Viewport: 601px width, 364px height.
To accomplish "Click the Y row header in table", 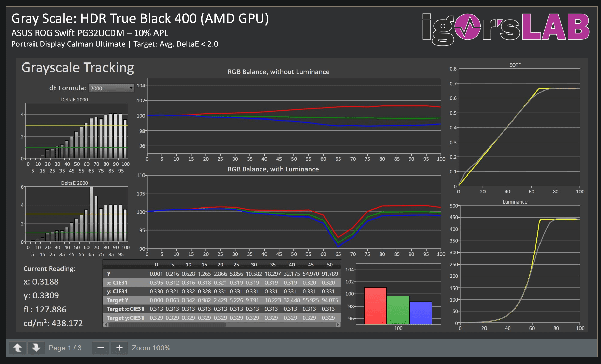I will (109, 274).
